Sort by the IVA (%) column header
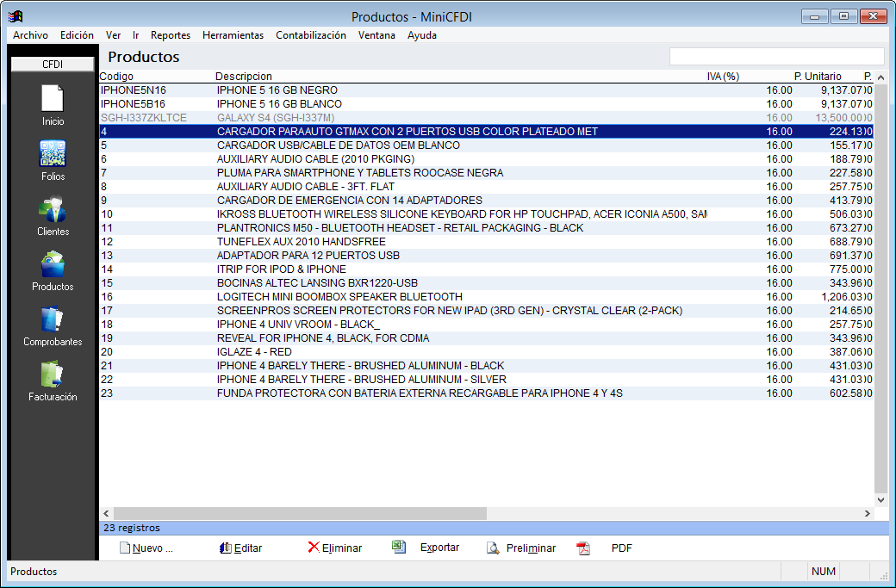 point(723,77)
